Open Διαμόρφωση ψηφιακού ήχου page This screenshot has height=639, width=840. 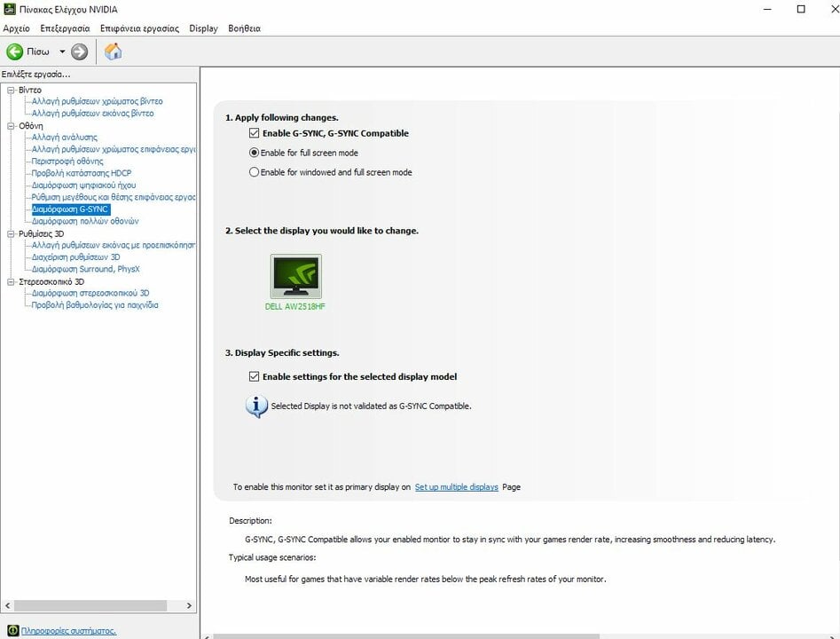click(x=83, y=185)
